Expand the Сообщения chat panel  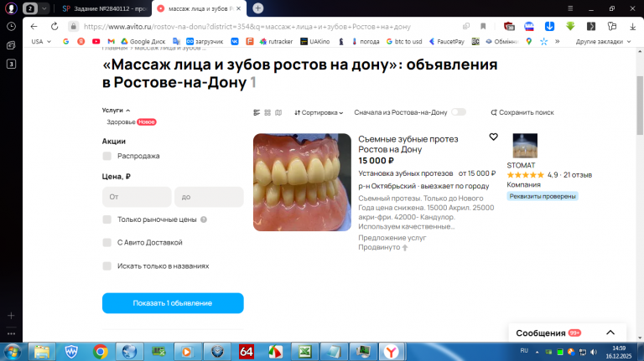click(610, 333)
